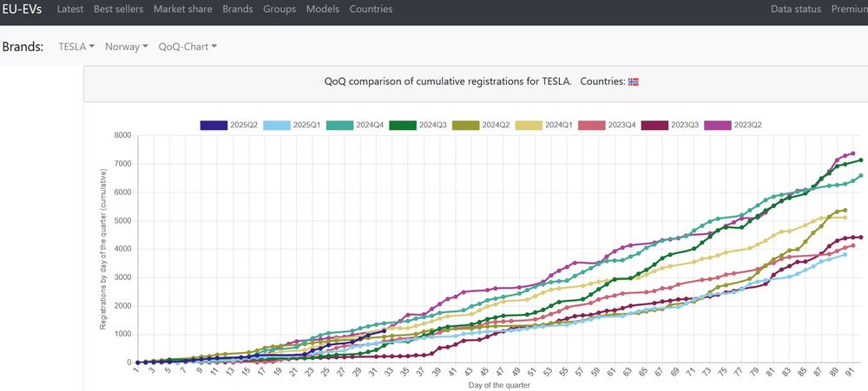The image size is (868, 391).
Task: Click the 'Brands:' label text
Action: point(23,47)
